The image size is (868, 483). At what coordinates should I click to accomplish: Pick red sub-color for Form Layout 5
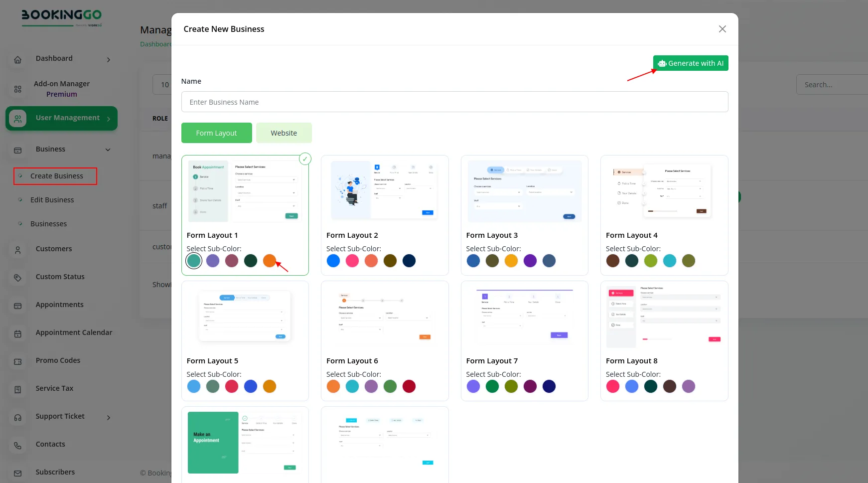pyautogui.click(x=232, y=386)
